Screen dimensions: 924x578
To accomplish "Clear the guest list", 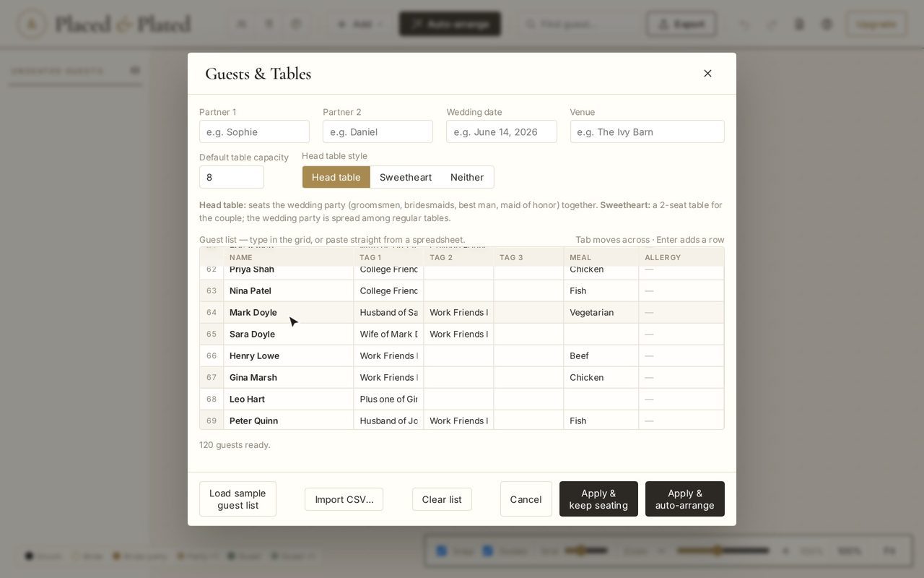I will [442, 499].
